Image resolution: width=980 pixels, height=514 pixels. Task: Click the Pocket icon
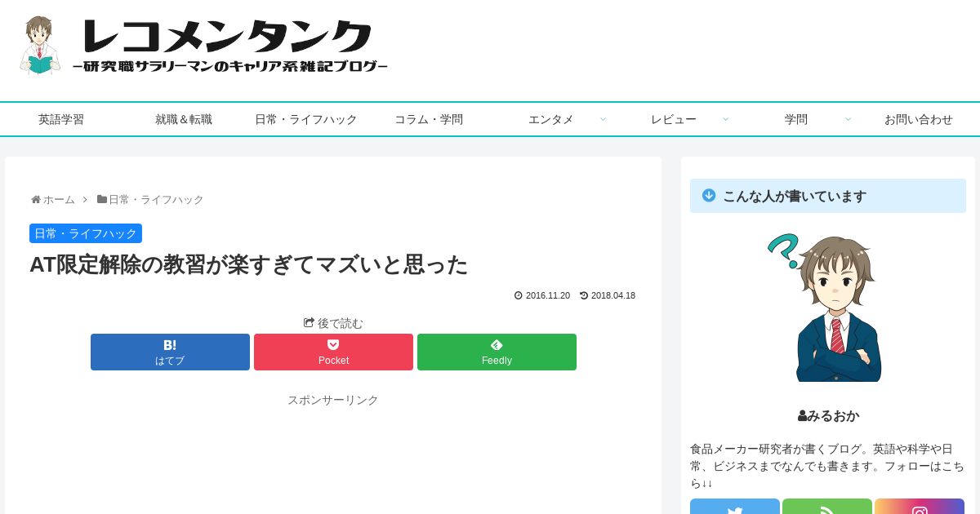[x=333, y=344]
